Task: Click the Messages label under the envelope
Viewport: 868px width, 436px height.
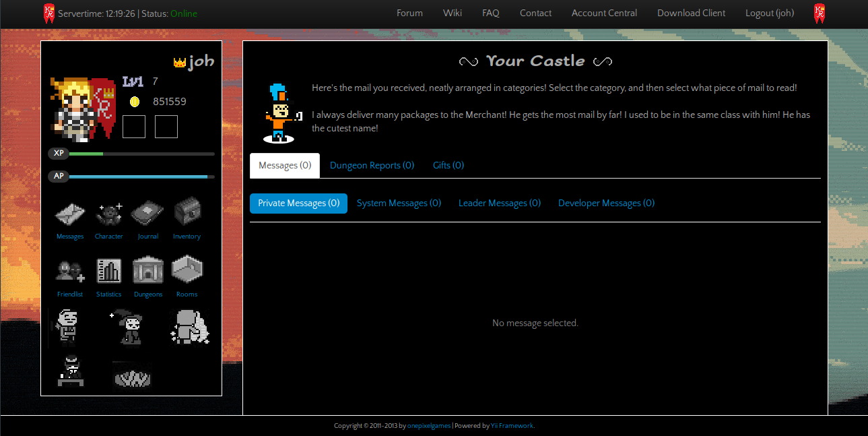Action: (70, 237)
